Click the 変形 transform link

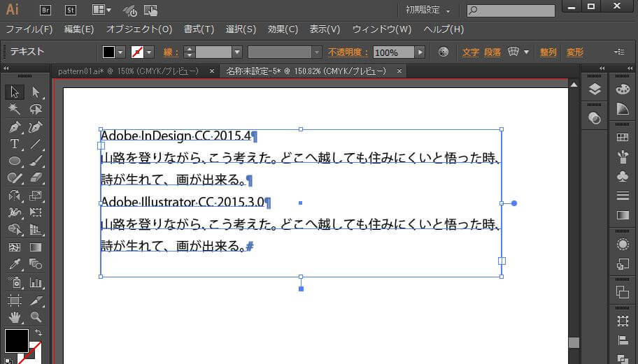click(575, 52)
